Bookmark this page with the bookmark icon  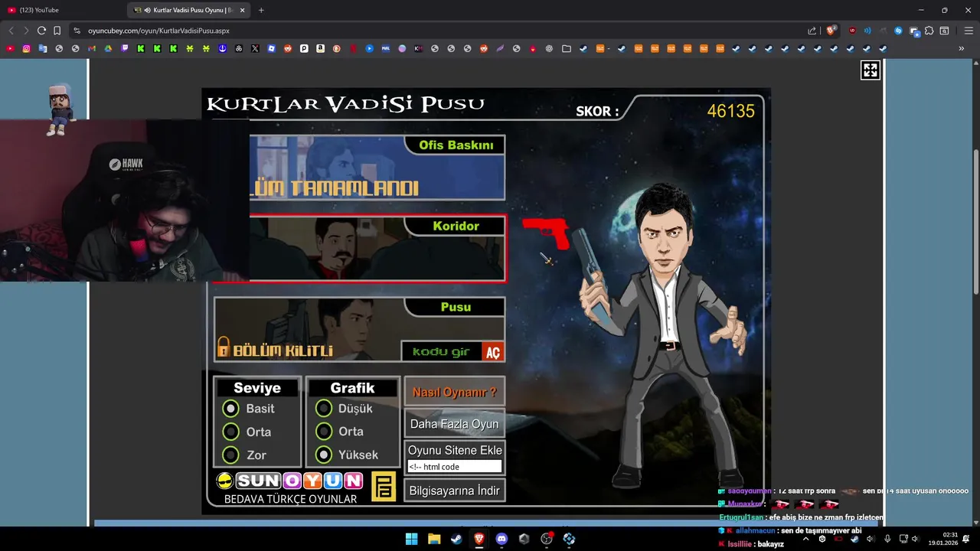57,31
